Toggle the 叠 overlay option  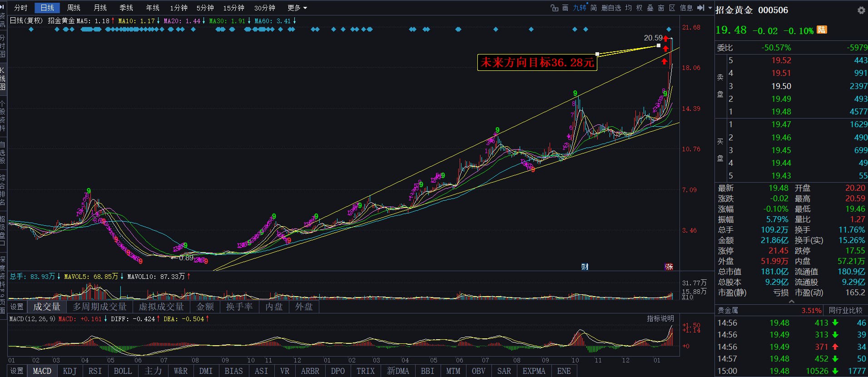pos(650,8)
